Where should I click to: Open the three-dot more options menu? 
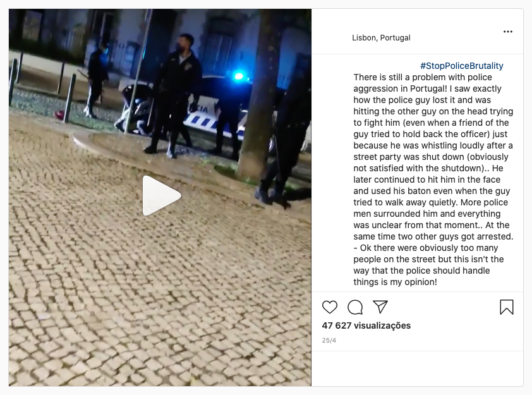click(508, 32)
